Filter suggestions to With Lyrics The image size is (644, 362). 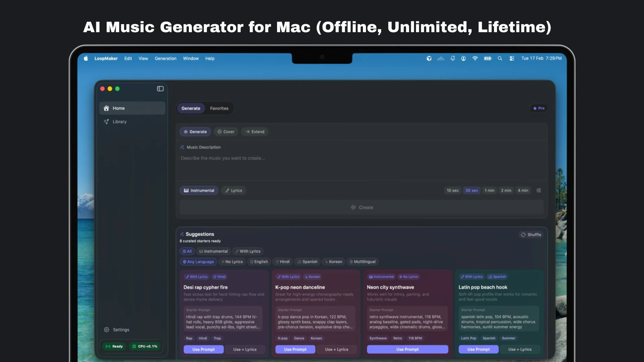point(248,251)
